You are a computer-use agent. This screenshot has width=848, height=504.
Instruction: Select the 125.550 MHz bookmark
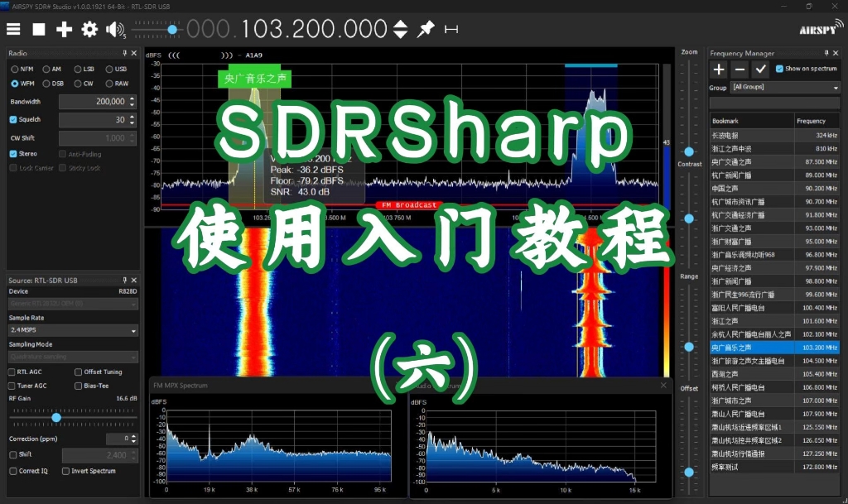pos(774,427)
